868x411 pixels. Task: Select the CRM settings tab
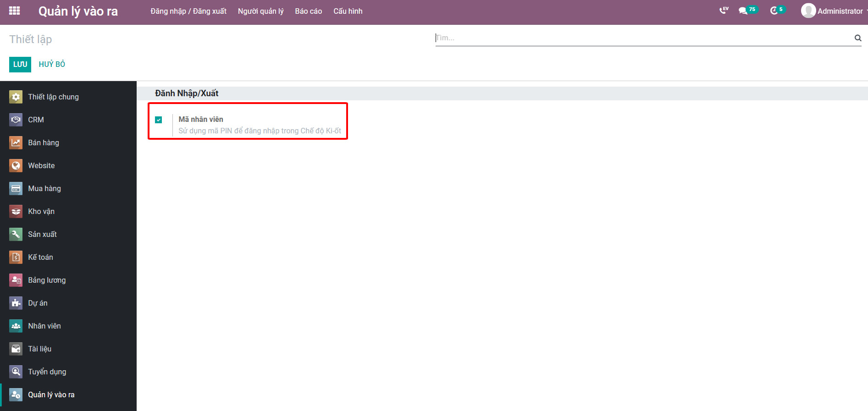click(68, 120)
